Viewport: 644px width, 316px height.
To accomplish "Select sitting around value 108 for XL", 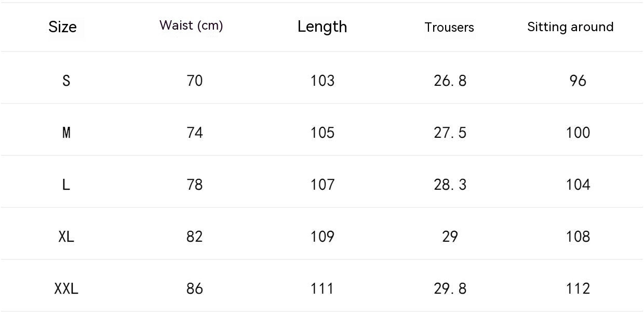I will [x=578, y=237].
